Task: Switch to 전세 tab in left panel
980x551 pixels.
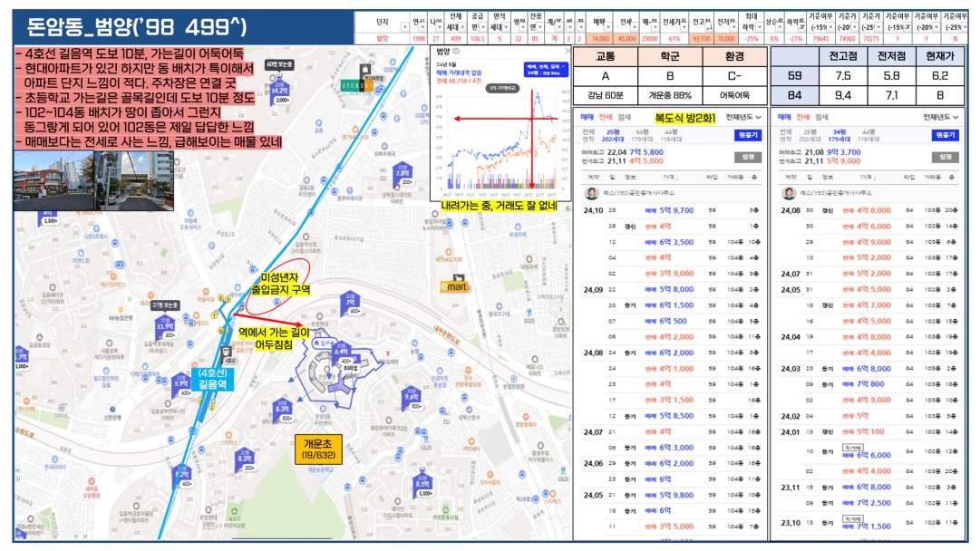Action: point(606,118)
